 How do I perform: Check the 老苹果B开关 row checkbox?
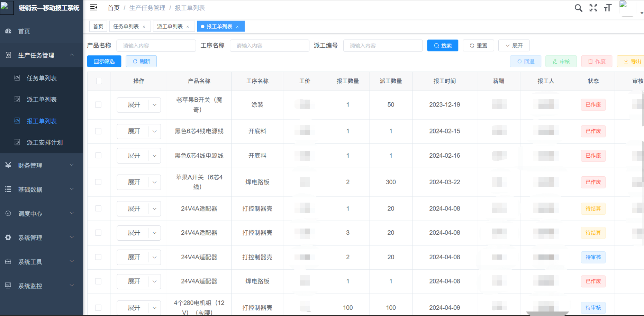[98, 105]
